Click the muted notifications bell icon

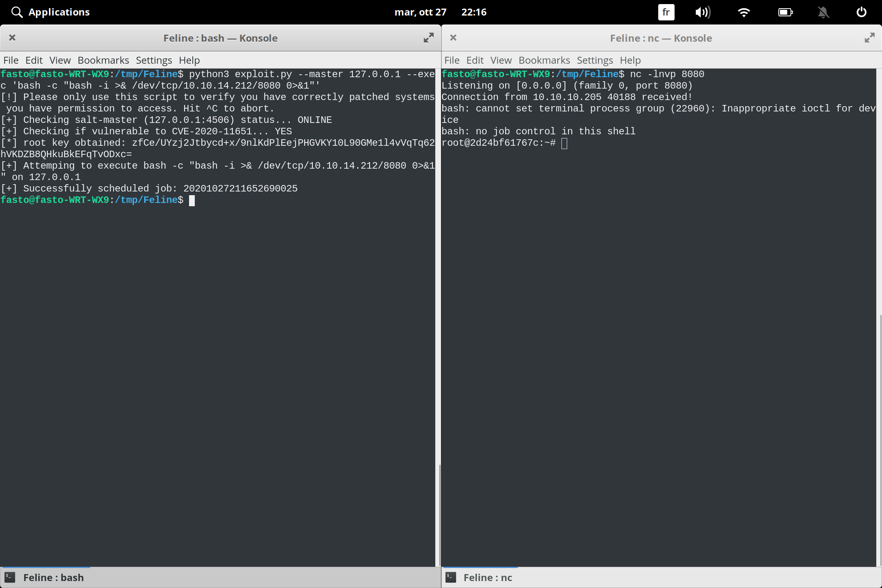point(823,12)
